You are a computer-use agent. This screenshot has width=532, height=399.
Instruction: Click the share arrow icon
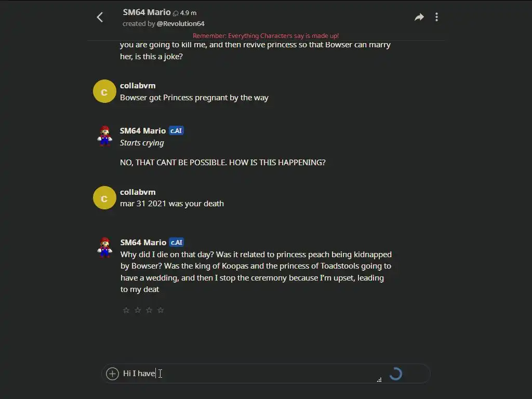point(419,17)
